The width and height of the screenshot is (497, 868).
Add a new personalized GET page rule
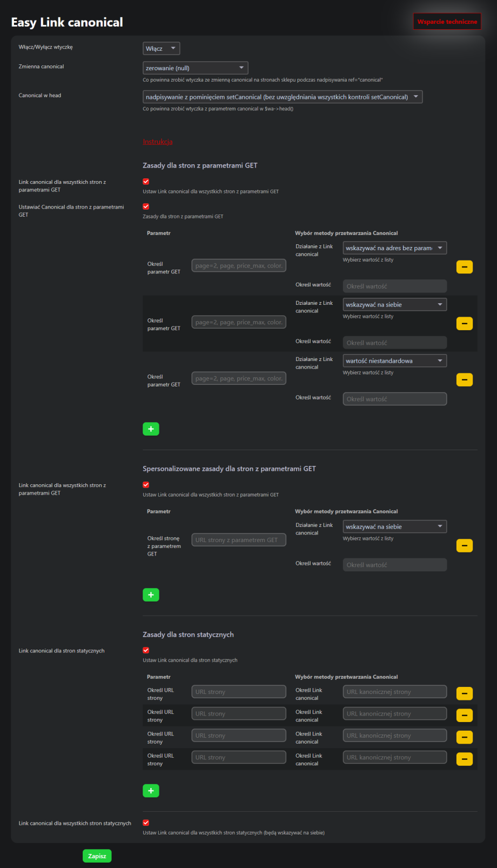[151, 595]
